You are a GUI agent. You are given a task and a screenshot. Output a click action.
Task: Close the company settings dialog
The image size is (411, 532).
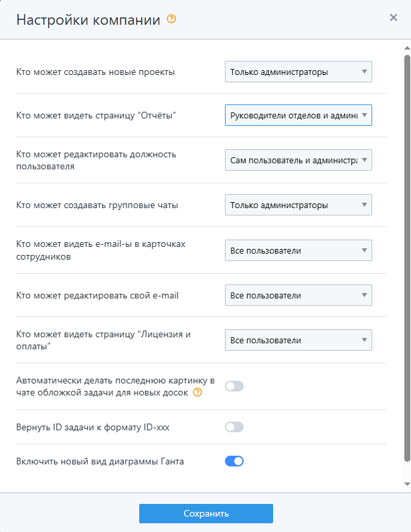tap(394, 17)
